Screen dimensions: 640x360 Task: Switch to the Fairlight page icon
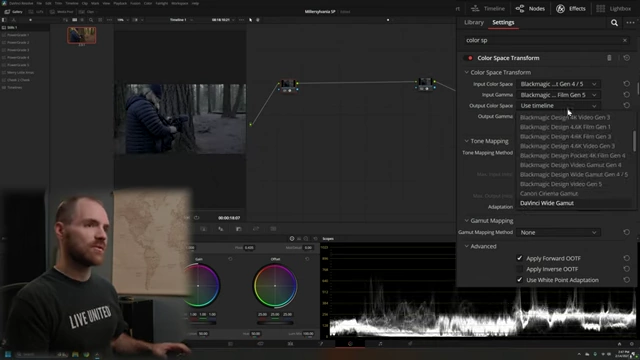(380, 344)
